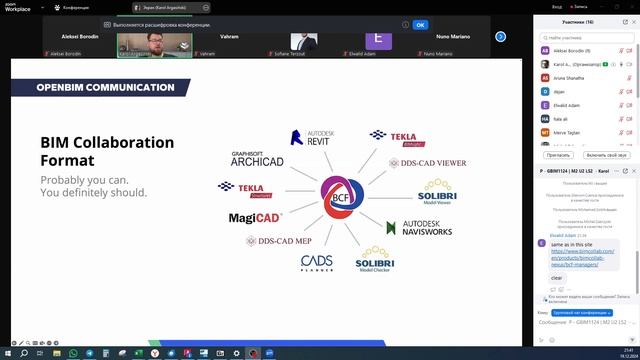Screen dimensions: 640x360
Task: Show next participants with the blue arrow
Action: click(500, 37)
